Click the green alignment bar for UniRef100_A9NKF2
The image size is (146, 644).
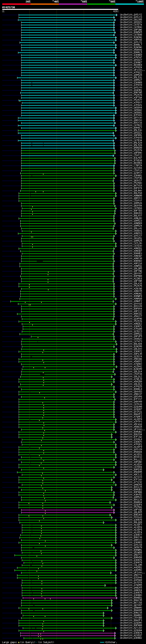tap(63, 302)
